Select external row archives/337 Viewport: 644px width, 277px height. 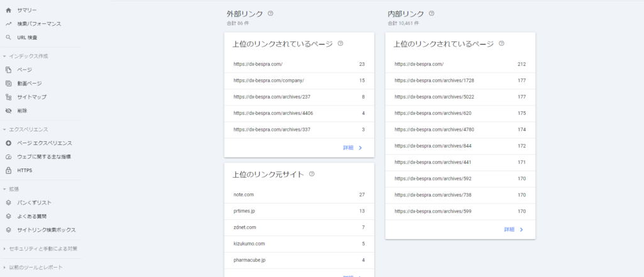(x=299, y=130)
